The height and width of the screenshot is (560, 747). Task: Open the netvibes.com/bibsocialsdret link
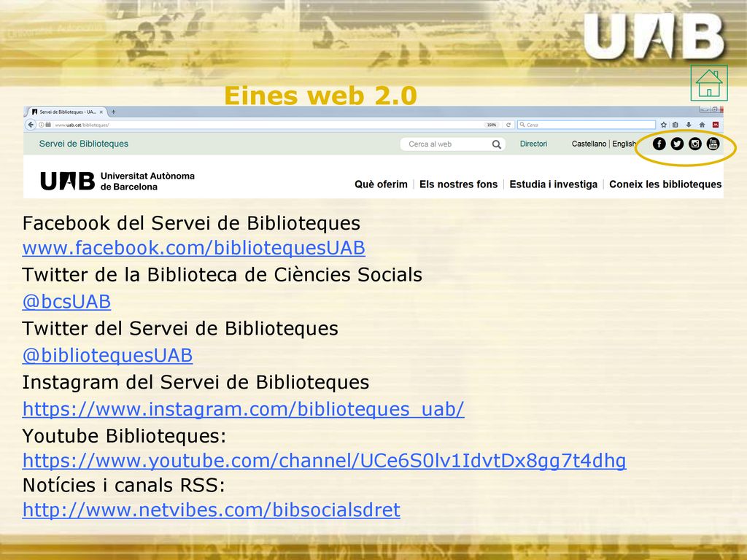coord(212,510)
